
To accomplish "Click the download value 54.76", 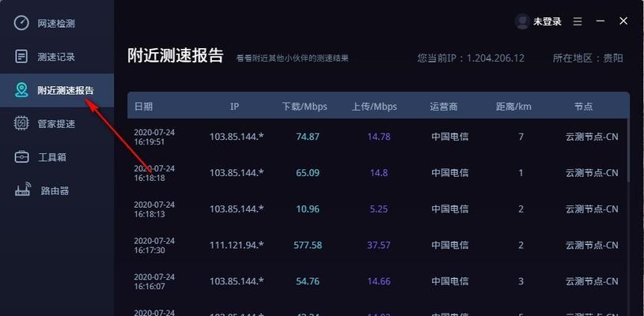I will 308,281.
